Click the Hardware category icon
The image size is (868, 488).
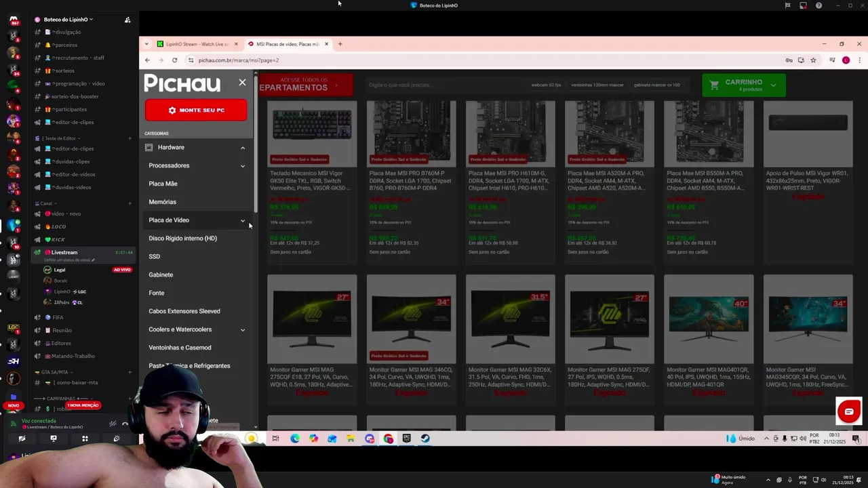[149, 147]
